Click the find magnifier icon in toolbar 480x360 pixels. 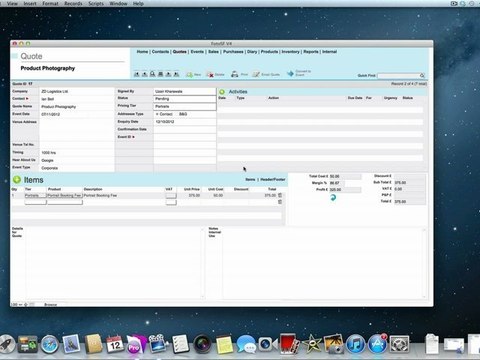[x=152, y=74]
